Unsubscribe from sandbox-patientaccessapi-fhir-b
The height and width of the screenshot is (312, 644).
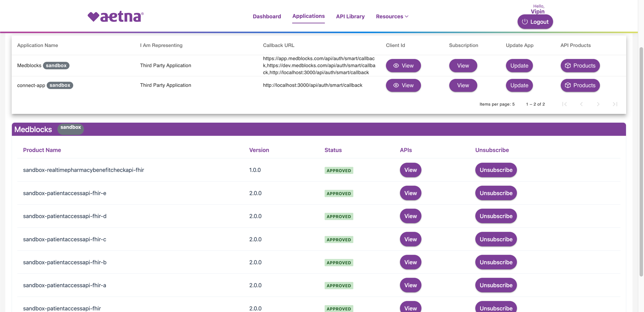point(496,262)
